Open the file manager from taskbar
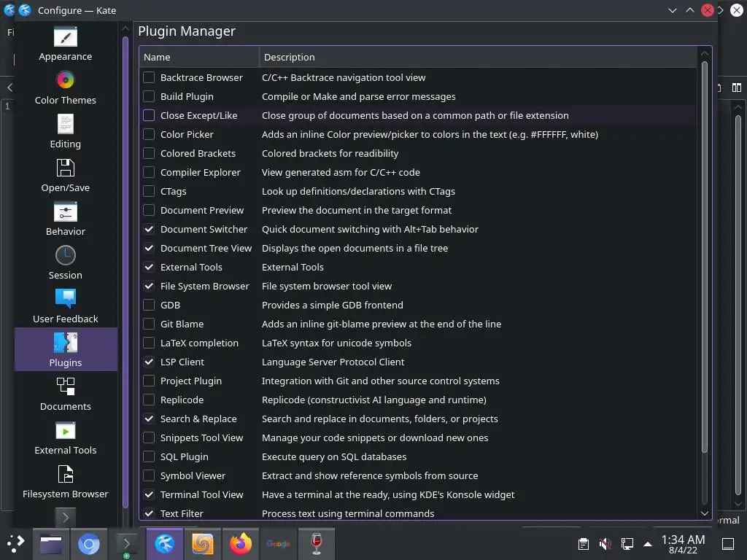 (51, 544)
